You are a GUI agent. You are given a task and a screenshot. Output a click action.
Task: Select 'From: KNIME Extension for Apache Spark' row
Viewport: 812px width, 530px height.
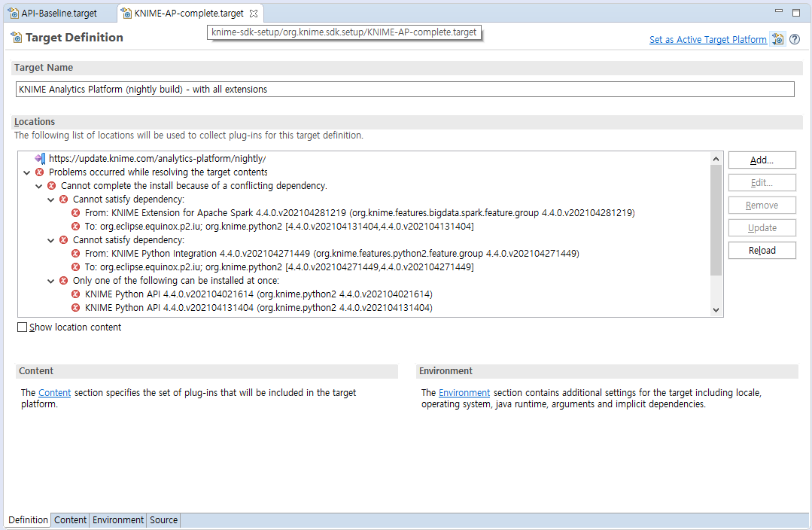pos(360,212)
